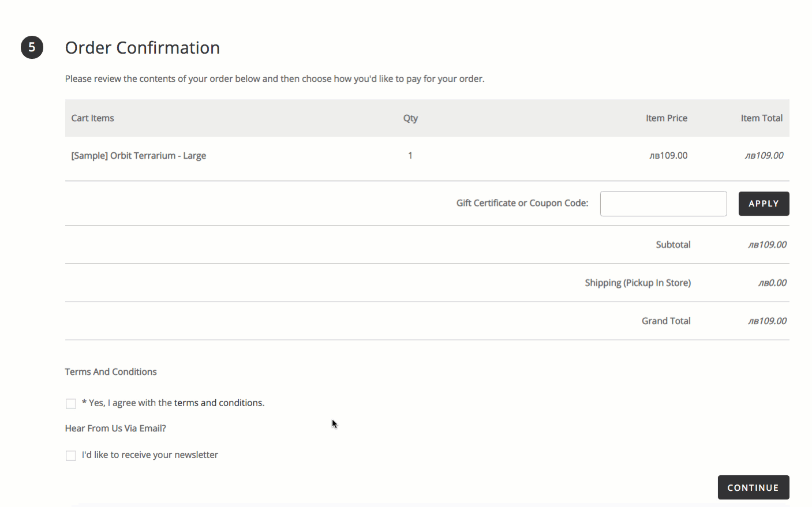Click the Subtotal amount лв109.00
Screen dimensions: 812x507
767,245
